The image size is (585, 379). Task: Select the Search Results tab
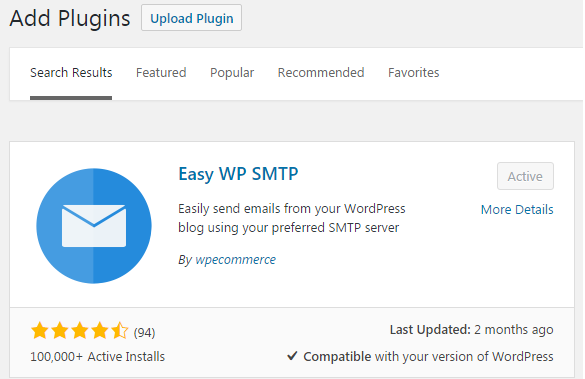[71, 73]
